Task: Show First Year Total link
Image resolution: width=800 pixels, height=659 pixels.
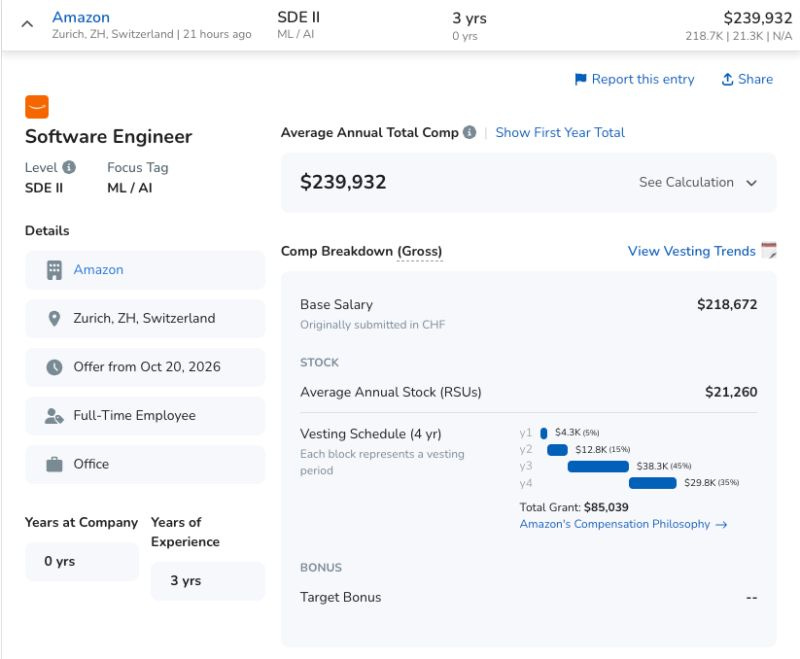Action: [x=560, y=133]
